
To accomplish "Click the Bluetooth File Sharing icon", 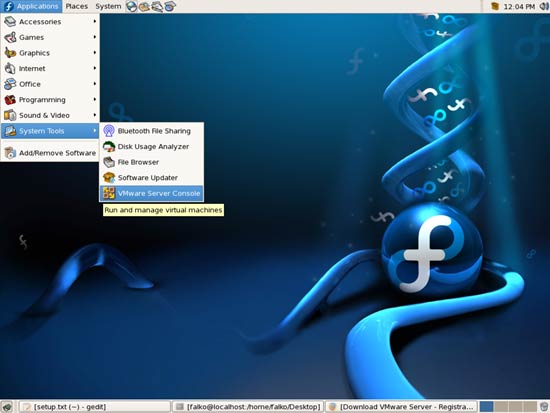I will (x=109, y=131).
